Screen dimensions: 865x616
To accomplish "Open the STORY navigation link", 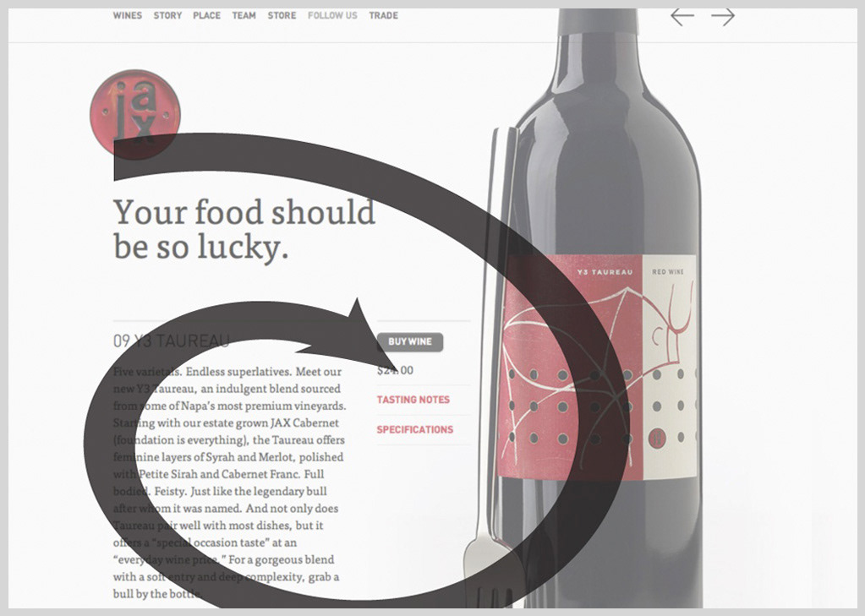I will [167, 15].
